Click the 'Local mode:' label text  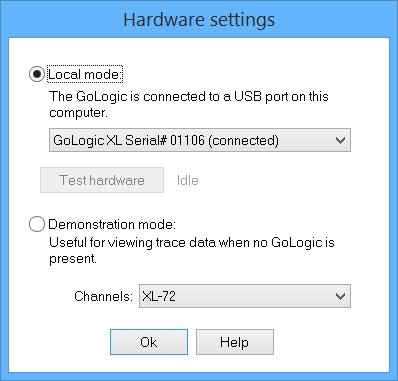[85, 74]
